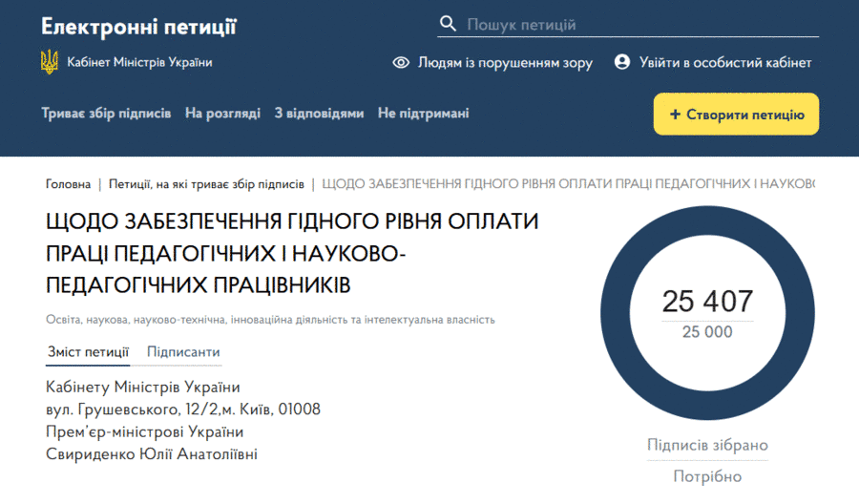Click into the Пошук петицій search field
This screenshot has width=859, height=504.
point(639,25)
